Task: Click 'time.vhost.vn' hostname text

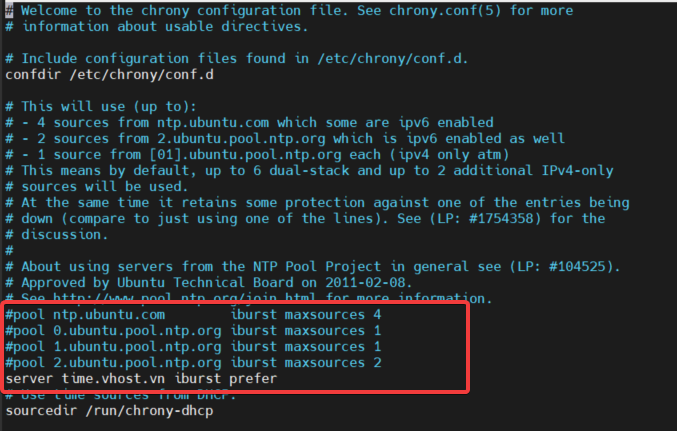Action: [x=113, y=379]
